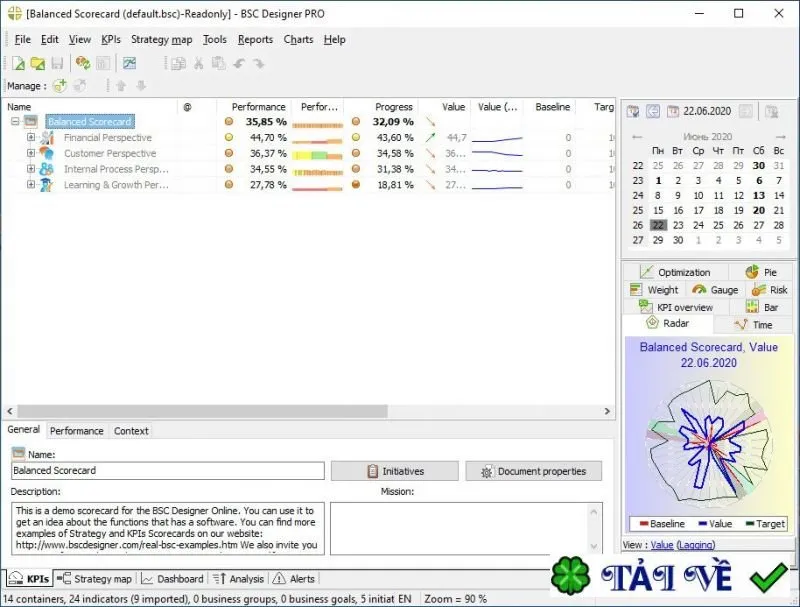This screenshot has height=607, width=800.
Task: Select the Pie chart tab
Action: [761, 272]
